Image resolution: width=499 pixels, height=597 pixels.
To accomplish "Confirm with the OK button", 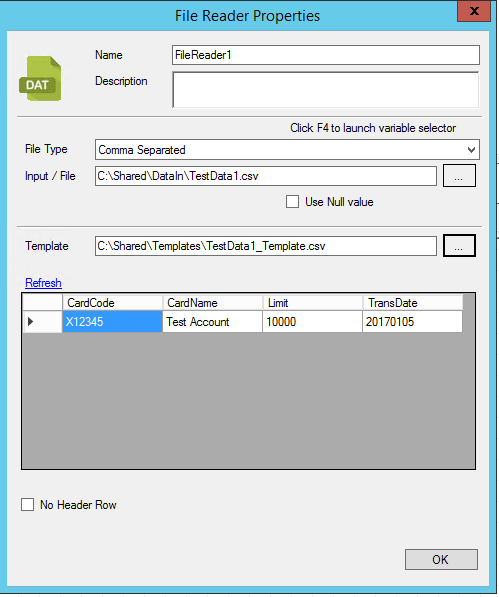I will point(441,559).
